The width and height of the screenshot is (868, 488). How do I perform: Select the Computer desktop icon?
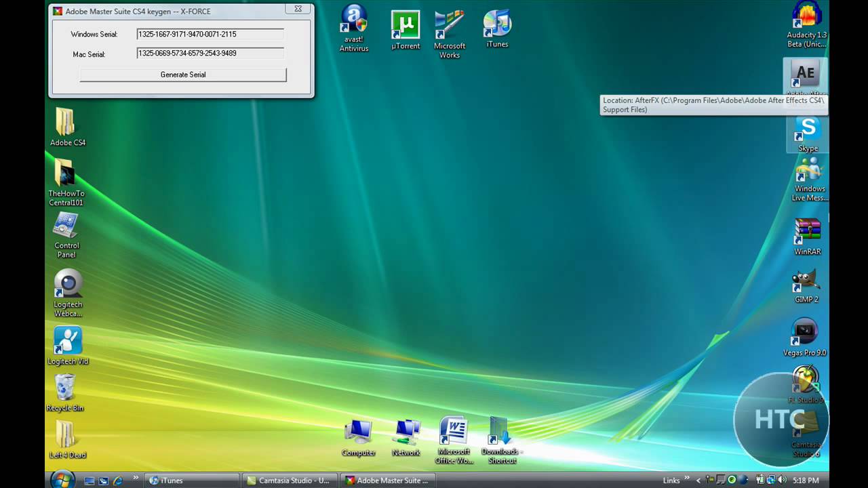coord(358,437)
